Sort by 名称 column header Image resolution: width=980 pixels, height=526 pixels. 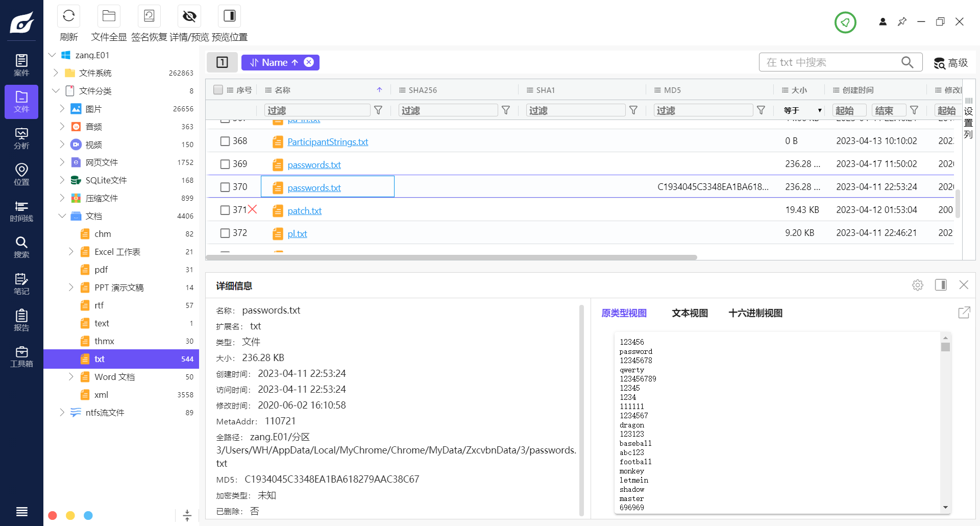[x=283, y=90]
